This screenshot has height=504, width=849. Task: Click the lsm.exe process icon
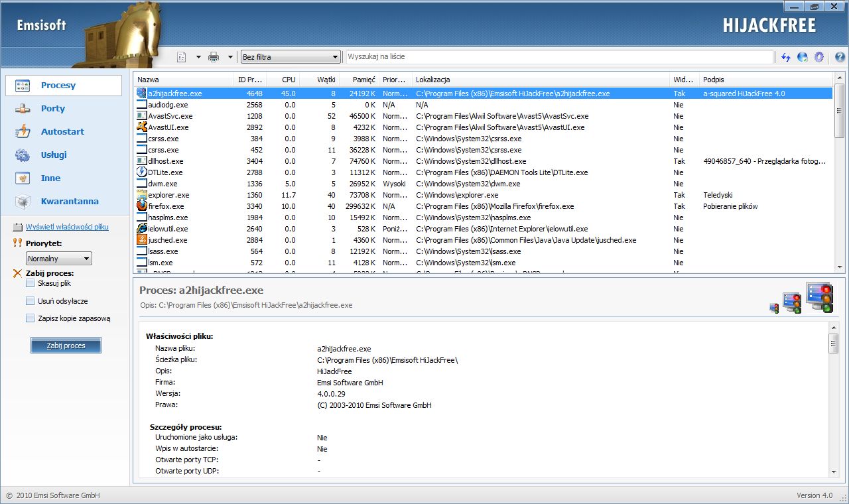141,263
